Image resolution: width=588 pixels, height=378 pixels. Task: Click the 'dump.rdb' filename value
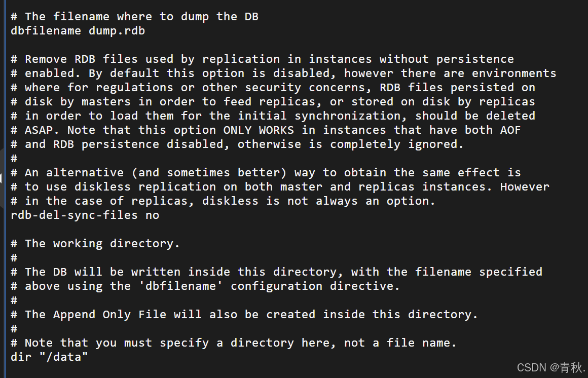(117, 30)
